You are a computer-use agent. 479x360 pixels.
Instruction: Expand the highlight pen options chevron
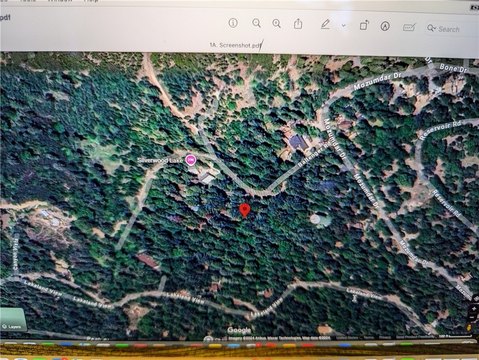click(x=344, y=25)
